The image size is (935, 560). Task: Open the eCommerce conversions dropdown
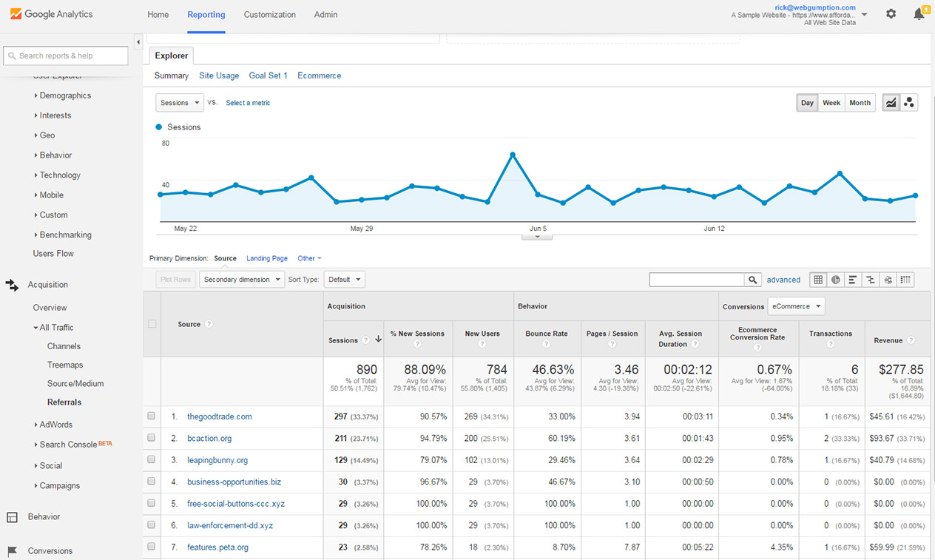point(796,306)
